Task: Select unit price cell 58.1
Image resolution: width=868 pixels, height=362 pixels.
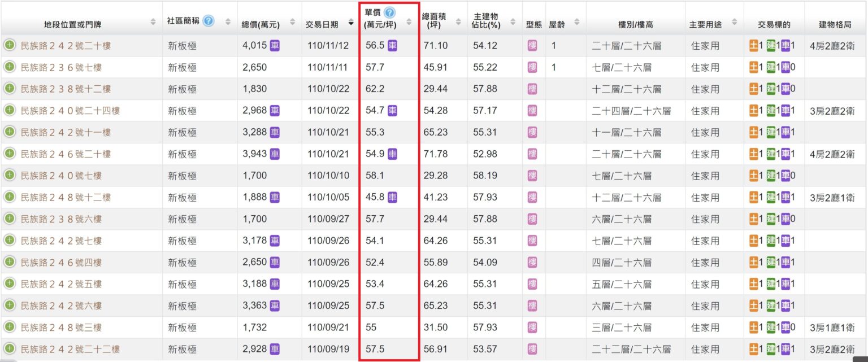Action: tap(375, 176)
